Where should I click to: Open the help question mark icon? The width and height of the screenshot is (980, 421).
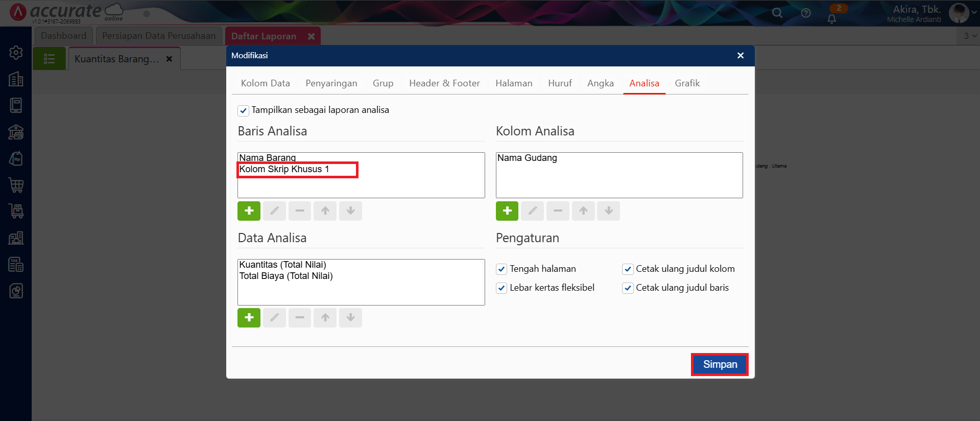point(806,13)
